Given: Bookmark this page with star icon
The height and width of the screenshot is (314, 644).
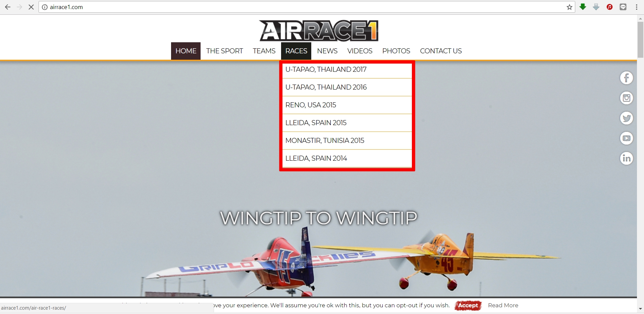Looking at the screenshot, I should (x=569, y=7).
